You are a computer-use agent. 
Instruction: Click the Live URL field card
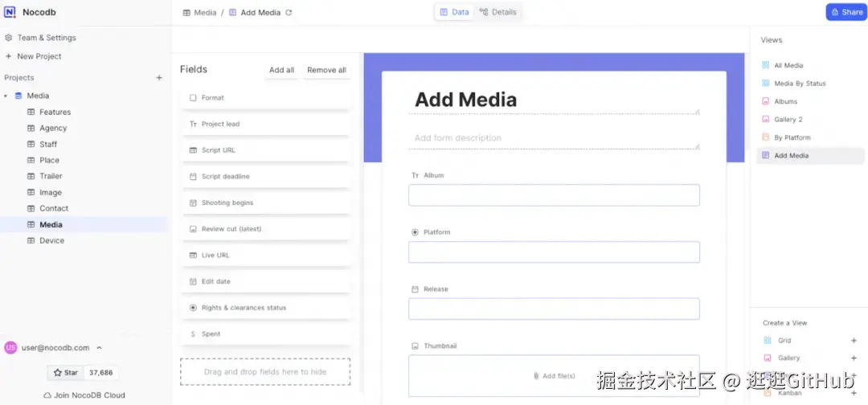pos(266,255)
